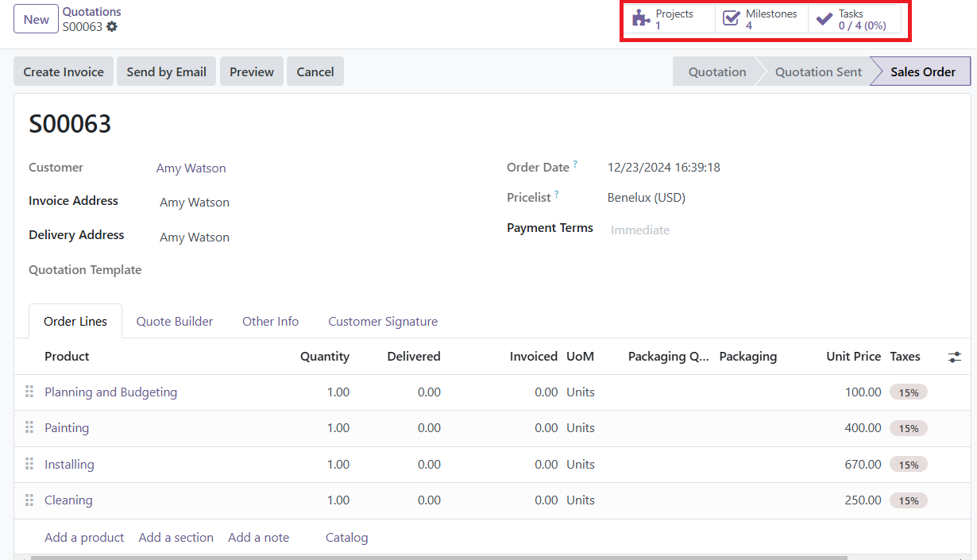This screenshot has height=560, width=977.
Task: Grab the drag handle for Painting row
Action: point(29,427)
